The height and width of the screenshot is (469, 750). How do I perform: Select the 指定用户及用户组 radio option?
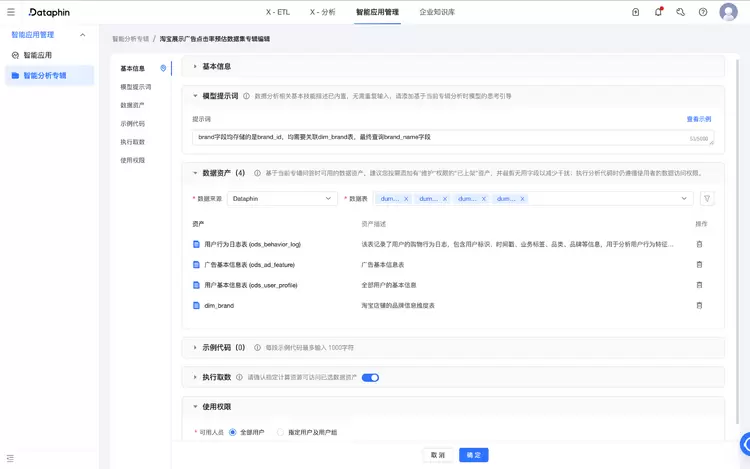[281, 432]
